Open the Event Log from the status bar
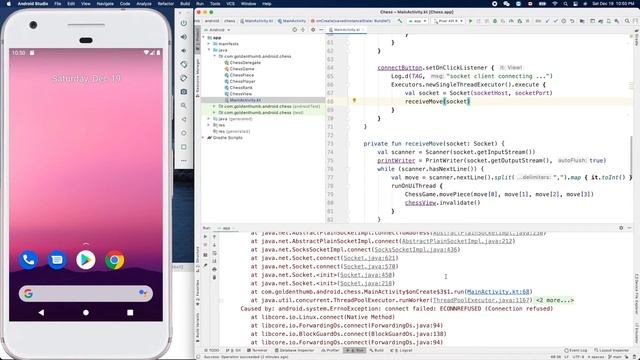640x360 pixels. pos(576,350)
